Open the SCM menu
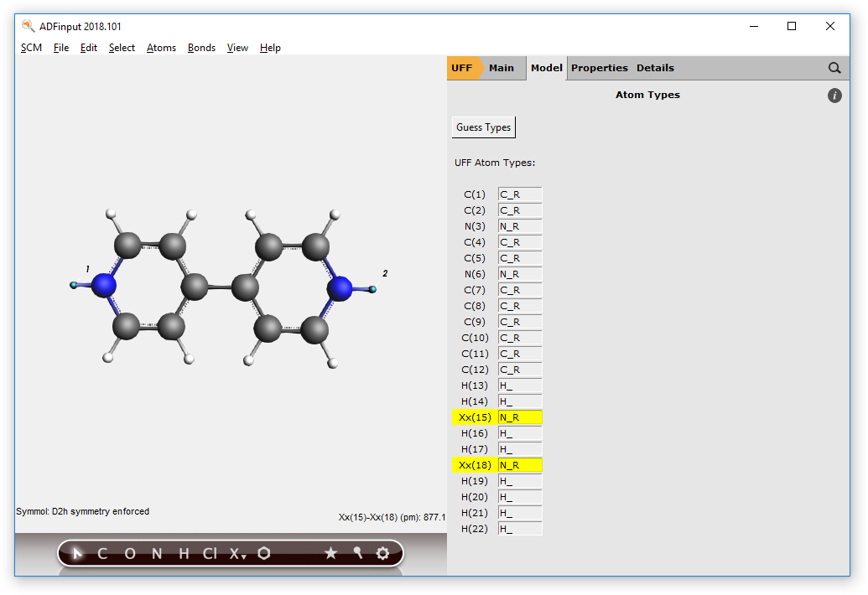This screenshot has height=595, width=868. (32, 48)
